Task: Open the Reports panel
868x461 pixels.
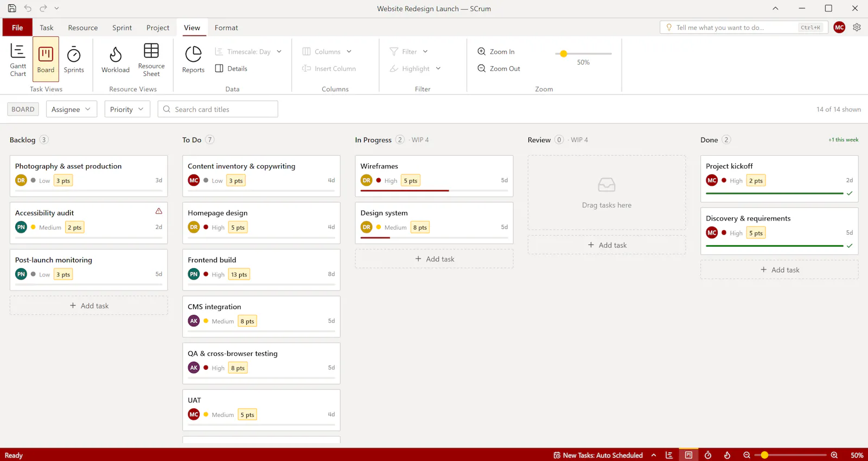Action: click(193, 59)
